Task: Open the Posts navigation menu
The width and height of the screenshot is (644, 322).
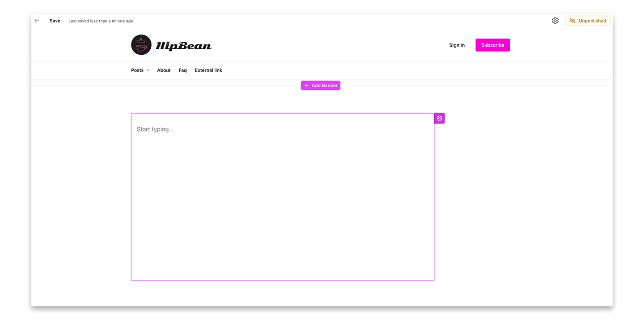Action: tap(137, 70)
